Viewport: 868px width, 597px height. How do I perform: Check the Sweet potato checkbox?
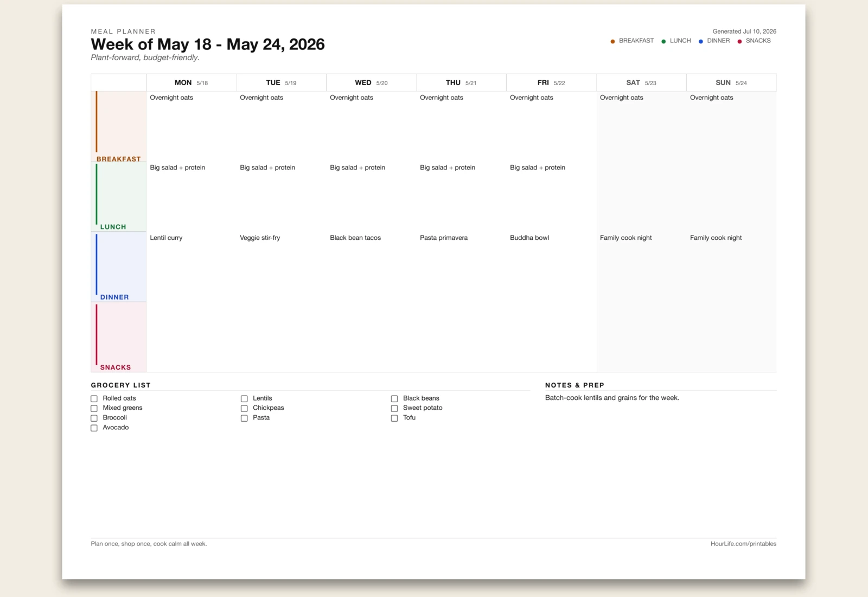[394, 408]
